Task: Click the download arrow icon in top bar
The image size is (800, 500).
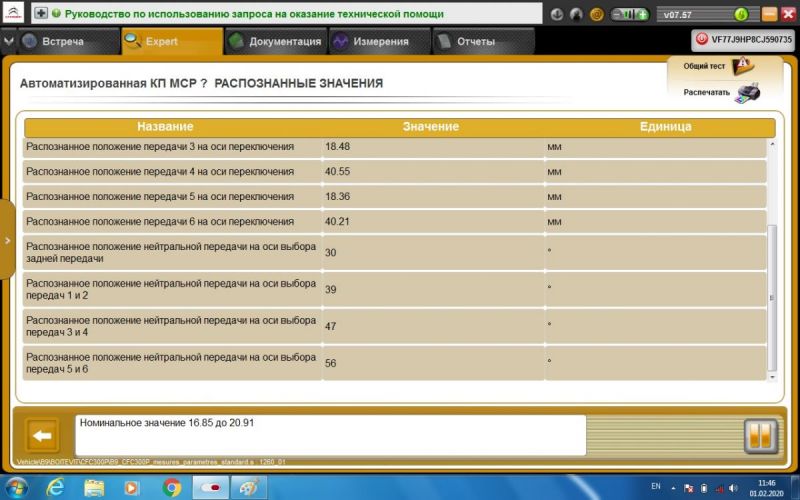Action: pos(558,15)
